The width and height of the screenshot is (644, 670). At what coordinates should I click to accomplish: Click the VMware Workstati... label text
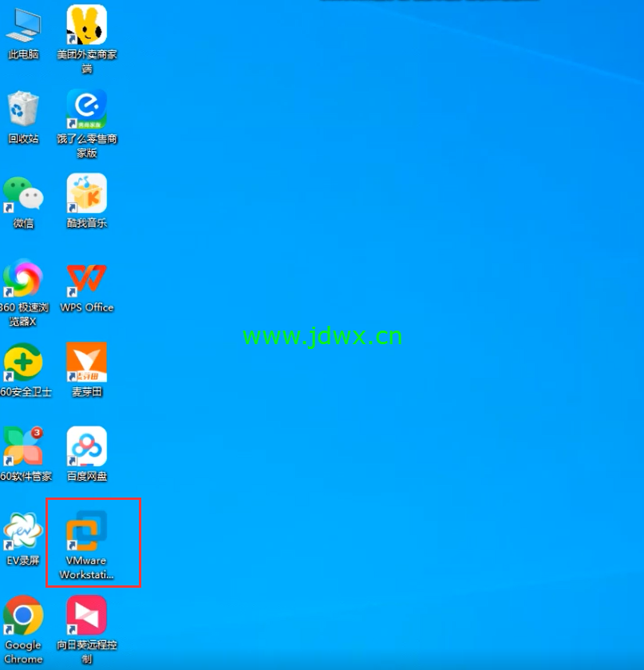[x=86, y=568]
